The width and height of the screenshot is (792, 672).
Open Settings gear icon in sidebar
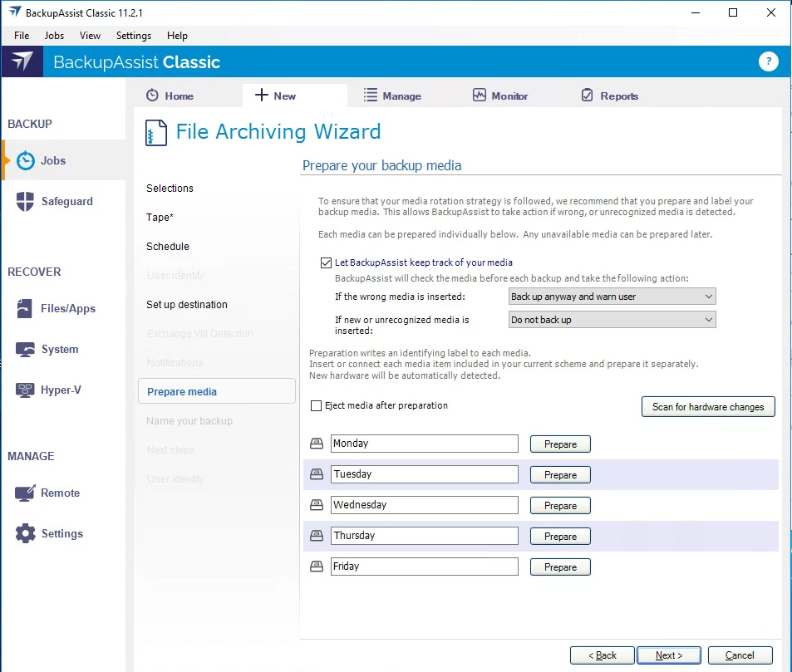point(26,533)
